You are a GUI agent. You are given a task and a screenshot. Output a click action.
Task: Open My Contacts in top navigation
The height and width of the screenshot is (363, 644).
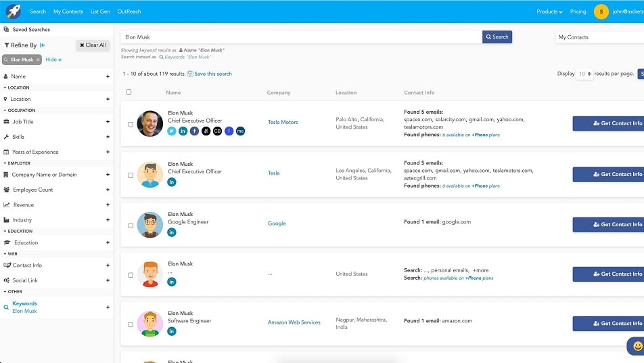[68, 12]
